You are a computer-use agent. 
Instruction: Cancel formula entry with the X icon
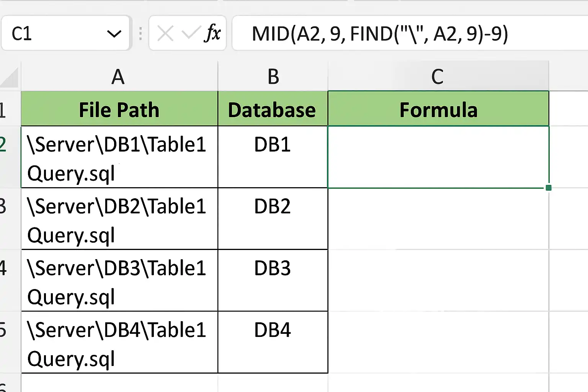165,33
